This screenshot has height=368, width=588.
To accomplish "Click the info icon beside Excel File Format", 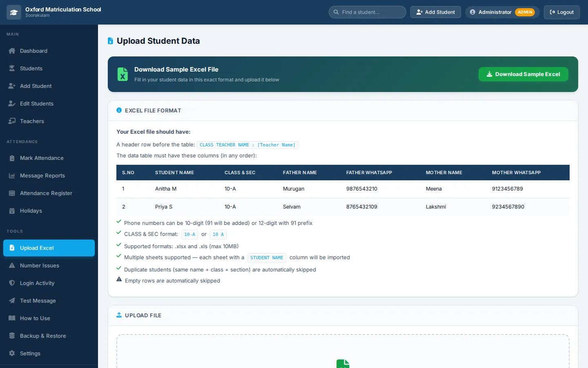I will pos(119,110).
